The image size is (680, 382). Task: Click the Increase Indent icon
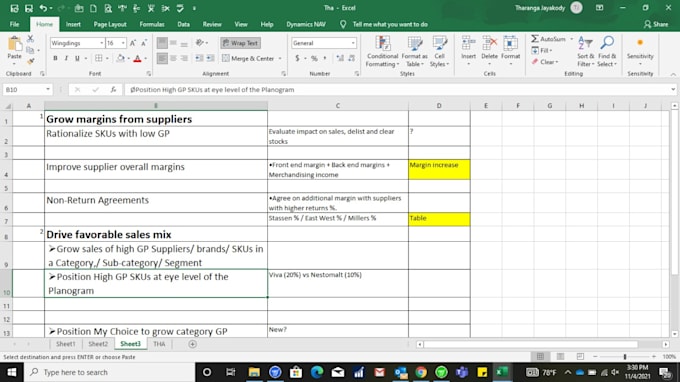click(210, 58)
